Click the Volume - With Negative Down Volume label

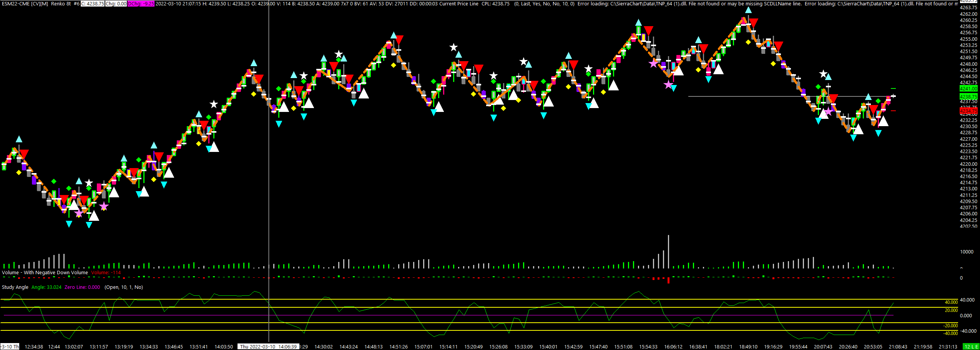pyautogui.click(x=45, y=273)
